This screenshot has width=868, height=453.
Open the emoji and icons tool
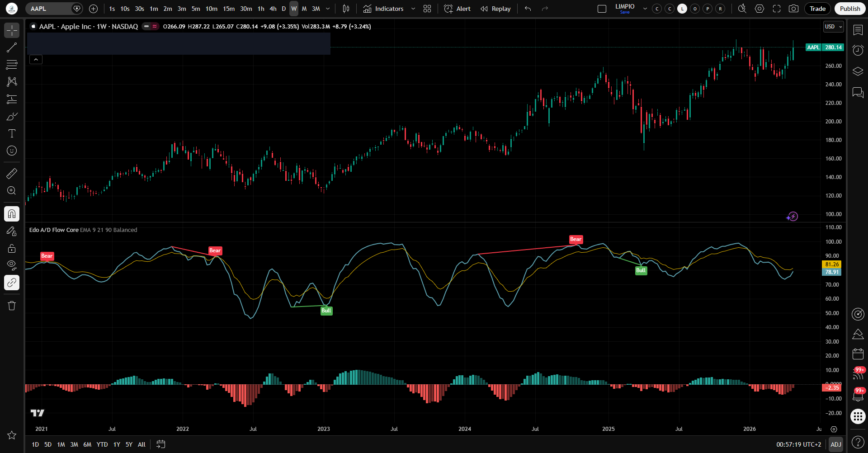coord(12,151)
